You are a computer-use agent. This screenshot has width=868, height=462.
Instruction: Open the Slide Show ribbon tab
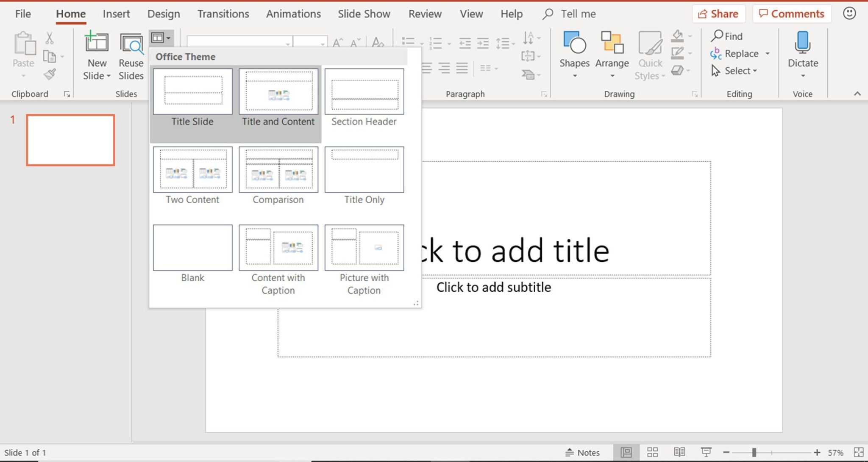pos(364,14)
